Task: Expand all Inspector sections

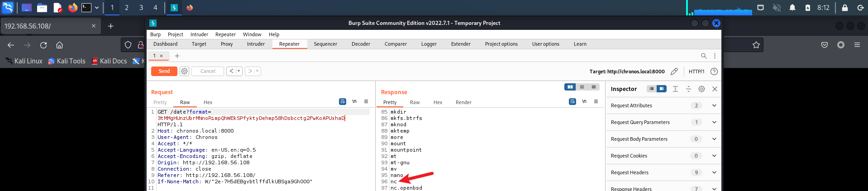Action: (675, 89)
